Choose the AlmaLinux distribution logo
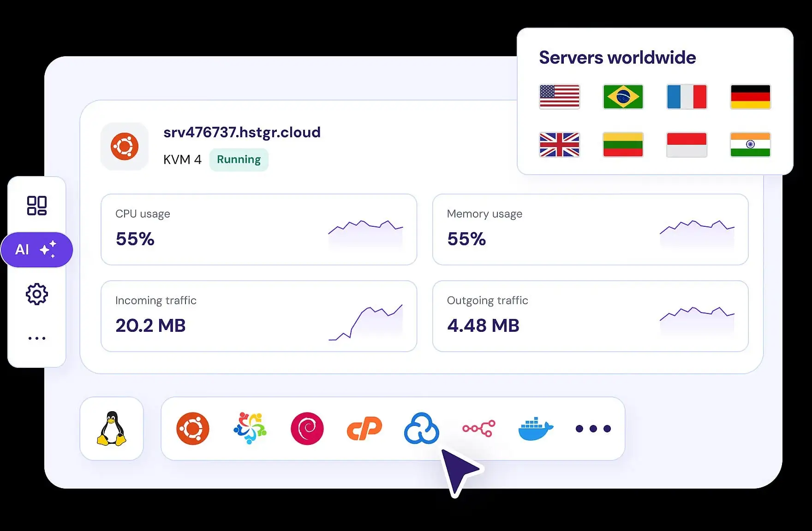The height and width of the screenshot is (531, 812). coord(250,429)
